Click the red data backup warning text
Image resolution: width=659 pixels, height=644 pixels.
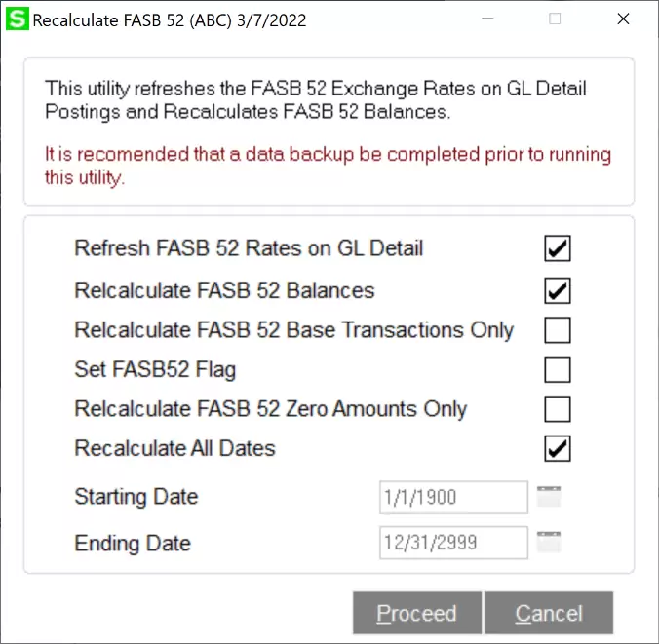[328, 166]
